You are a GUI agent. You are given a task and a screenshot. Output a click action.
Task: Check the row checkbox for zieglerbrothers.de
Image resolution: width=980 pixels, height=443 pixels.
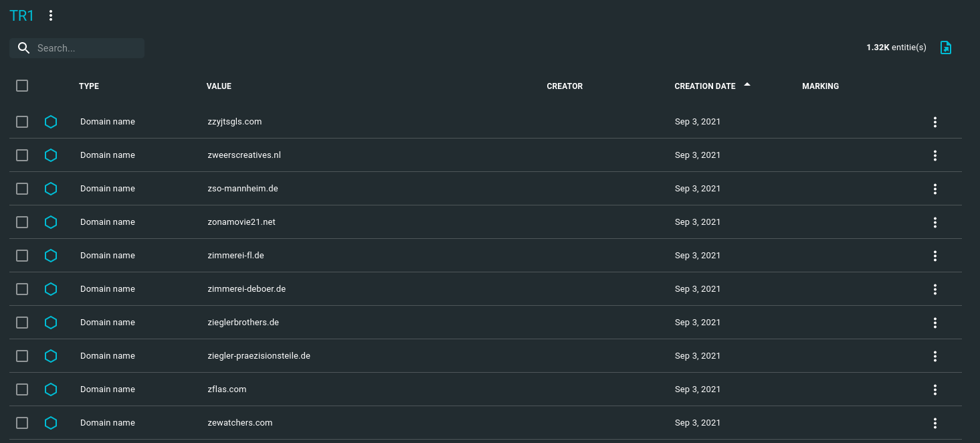[22, 322]
